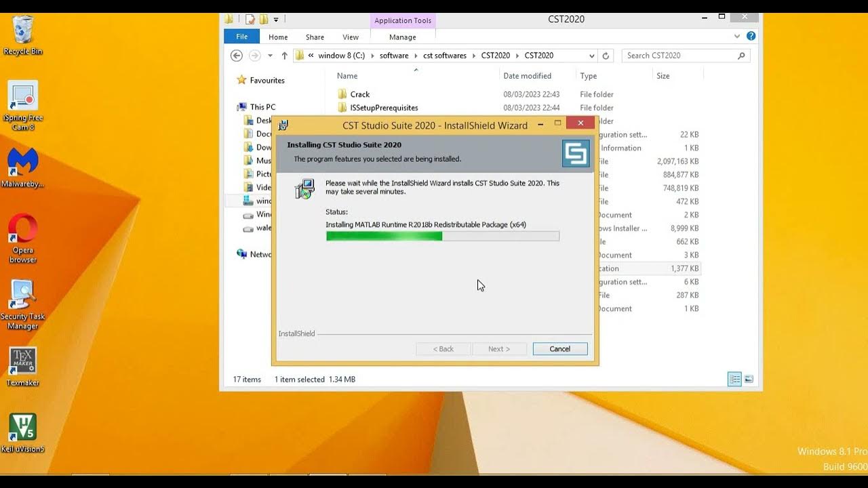Viewport: 868px width, 488px height.
Task: Click Properties icon in quick access toolbar
Action: [250, 20]
